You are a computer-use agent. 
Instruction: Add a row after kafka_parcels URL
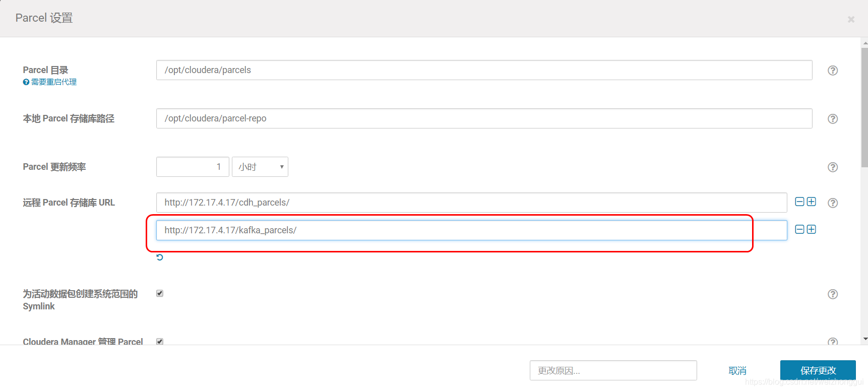coord(812,229)
